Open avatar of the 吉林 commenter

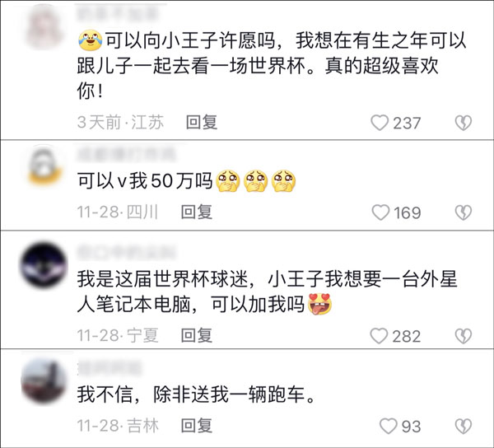tap(44, 381)
